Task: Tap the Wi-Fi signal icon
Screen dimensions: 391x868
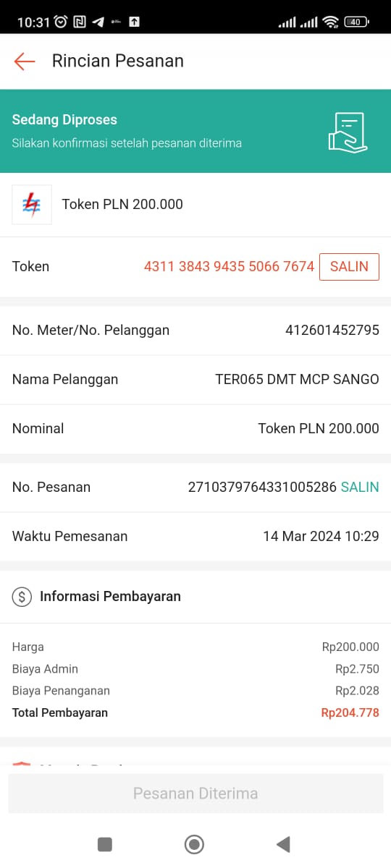Action: coord(331,22)
